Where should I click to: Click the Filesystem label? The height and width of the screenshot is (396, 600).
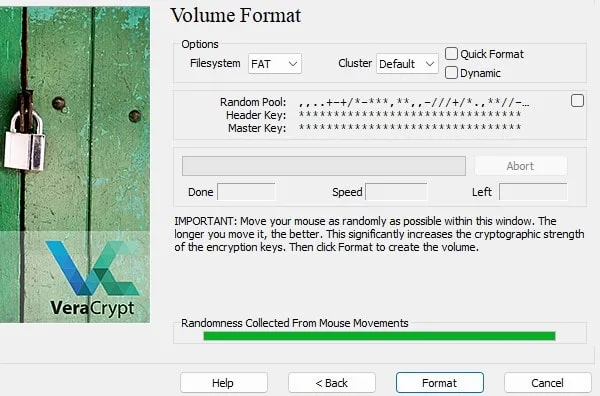pyautogui.click(x=215, y=63)
